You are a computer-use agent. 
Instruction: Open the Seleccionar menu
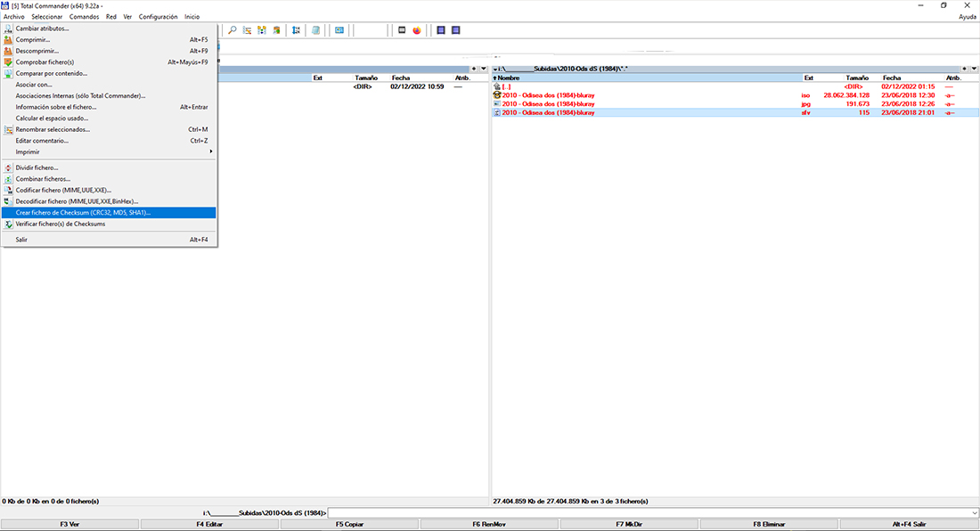47,17
